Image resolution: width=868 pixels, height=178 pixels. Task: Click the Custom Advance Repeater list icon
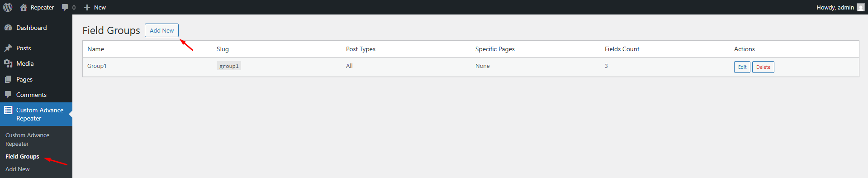[x=8, y=110]
